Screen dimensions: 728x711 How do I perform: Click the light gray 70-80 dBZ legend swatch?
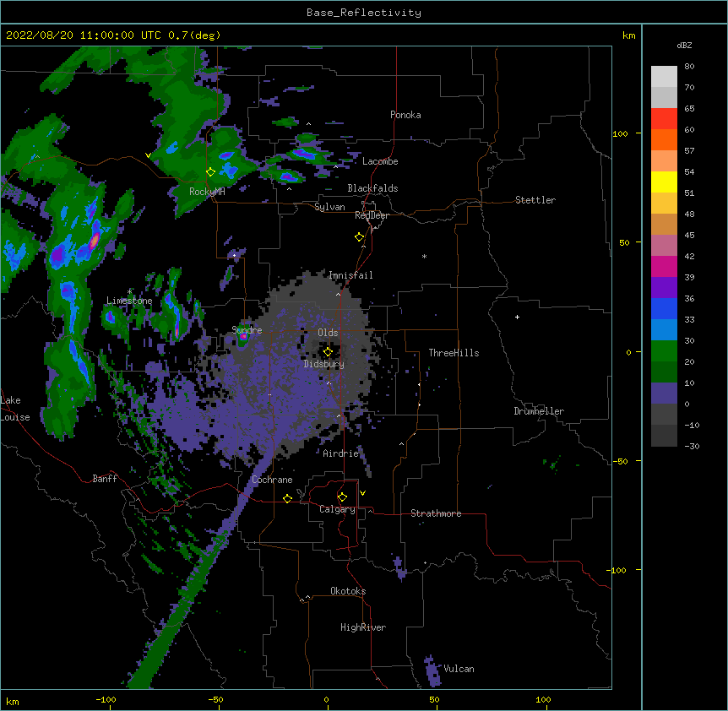tap(664, 77)
